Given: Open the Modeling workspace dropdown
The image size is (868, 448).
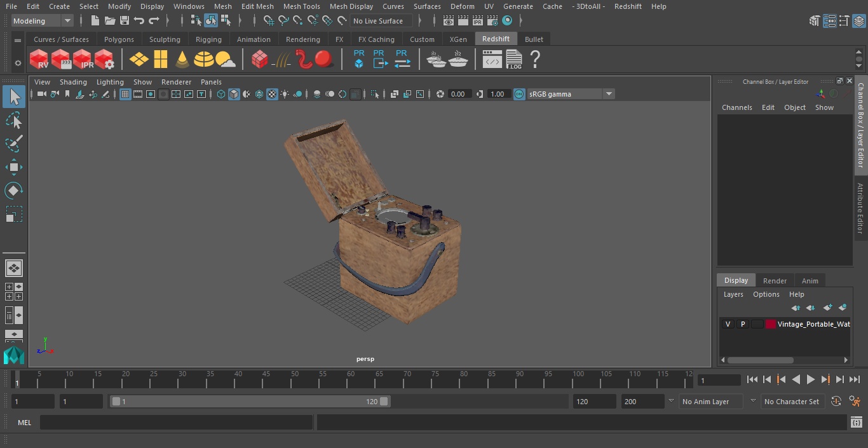Looking at the screenshot, I should pos(43,21).
